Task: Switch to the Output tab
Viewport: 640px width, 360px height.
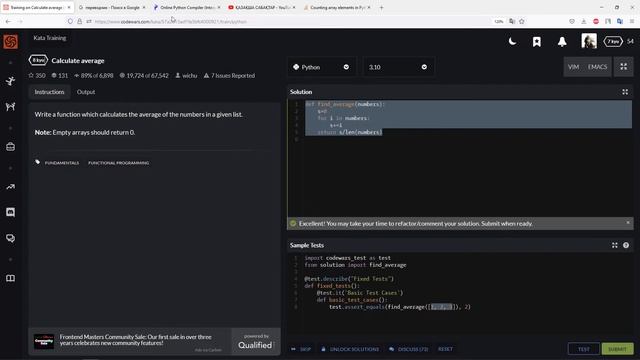Action: click(86, 92)
